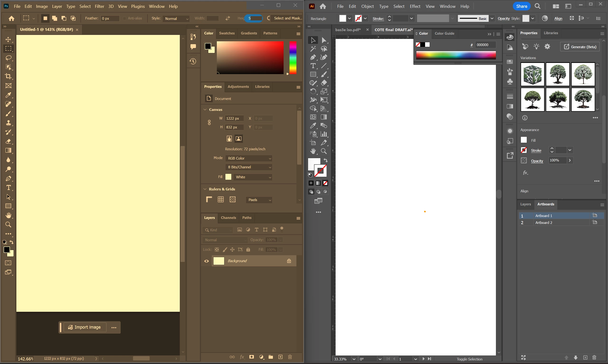Hide the Background layer
The width and height of the screenshot is (608, 364).
pyautogui.click(x=207, y=261)
